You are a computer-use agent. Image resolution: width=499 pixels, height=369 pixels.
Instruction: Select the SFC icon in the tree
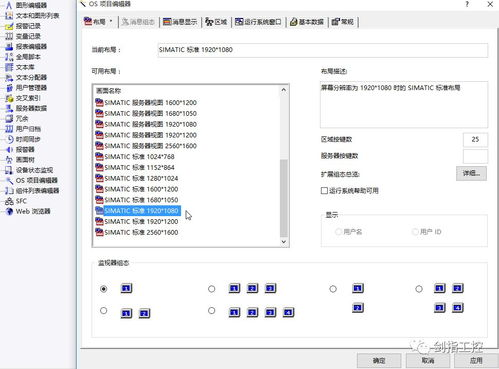click(9, 201)
